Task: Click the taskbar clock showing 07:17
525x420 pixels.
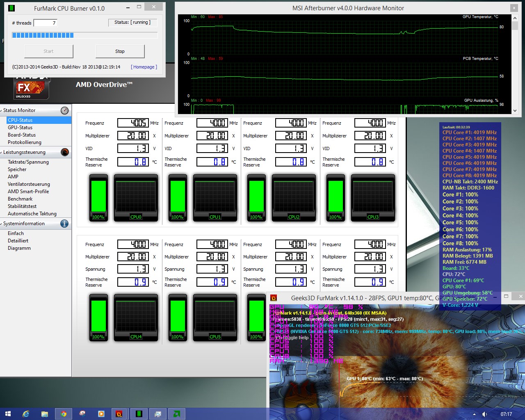Action: click(506, 414)
